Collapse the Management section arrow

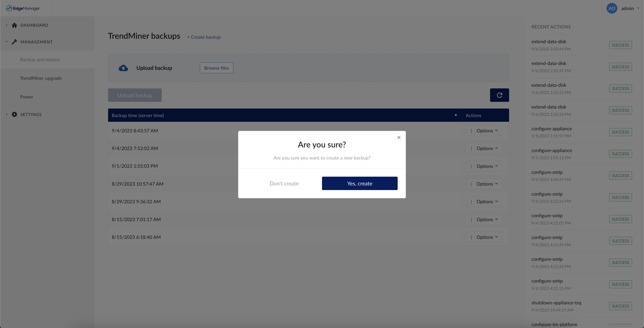click(x=7, y=42)
